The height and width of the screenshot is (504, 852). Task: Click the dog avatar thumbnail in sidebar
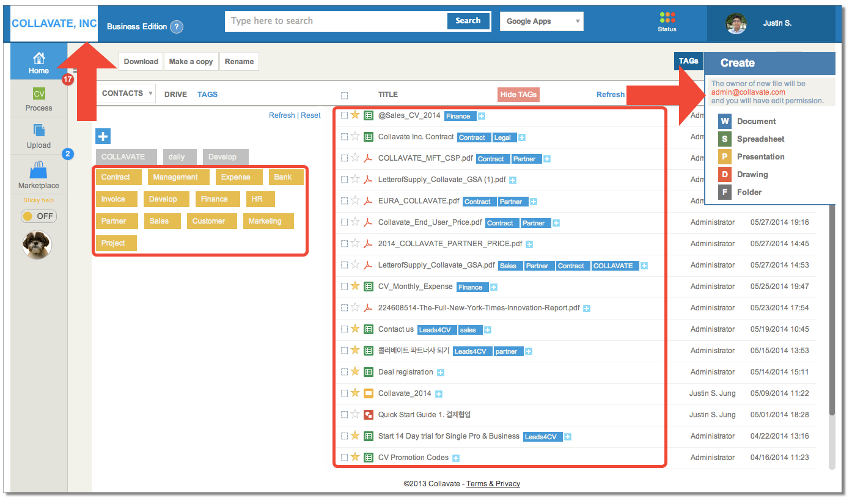(x=37, y=245)
